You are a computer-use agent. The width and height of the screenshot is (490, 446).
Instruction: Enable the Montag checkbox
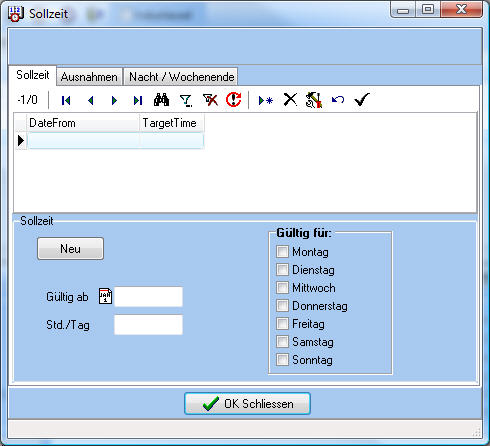pos(282,252)
